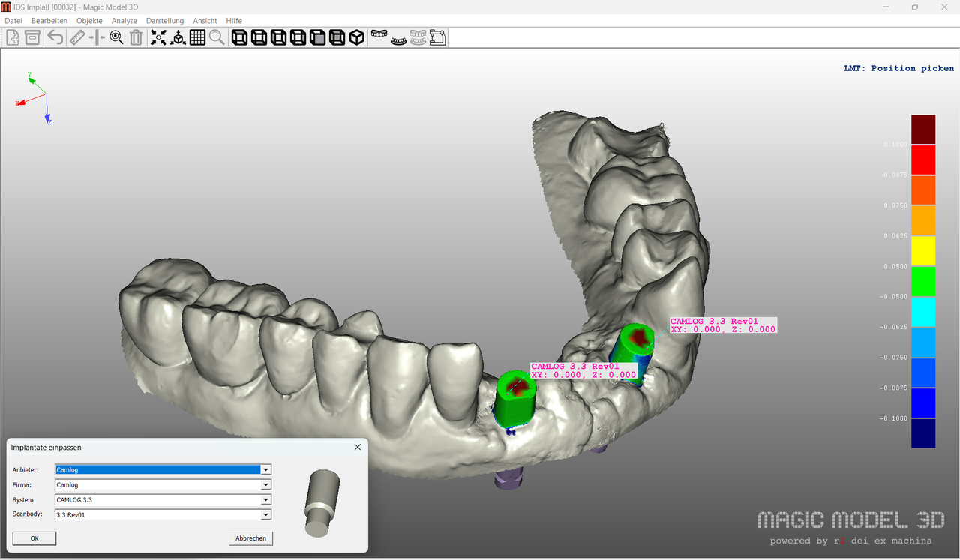Click the yellow swatch in the color legend

click(x=923, y=251)
